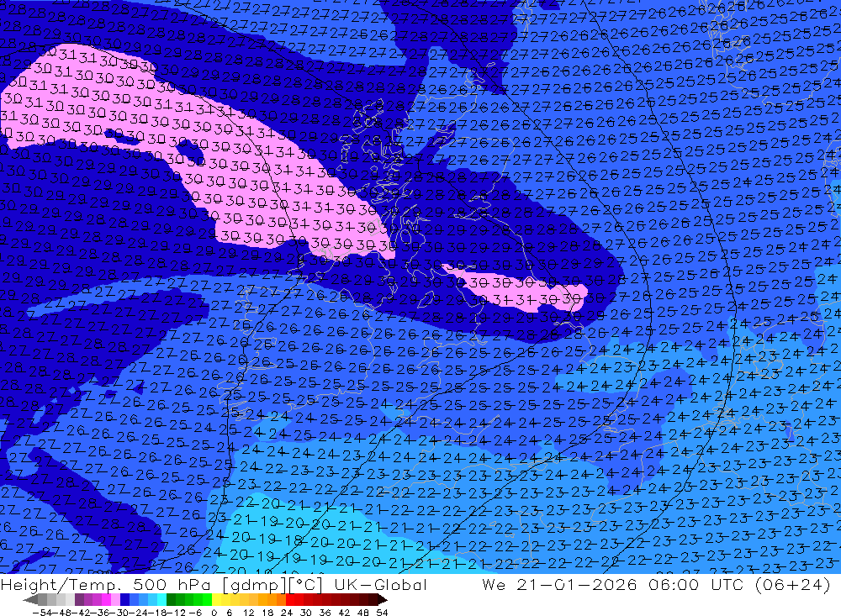The image size is (841, 616).
Task: Click the "[gdmp][°C]" units label
Action: point(273,584)
